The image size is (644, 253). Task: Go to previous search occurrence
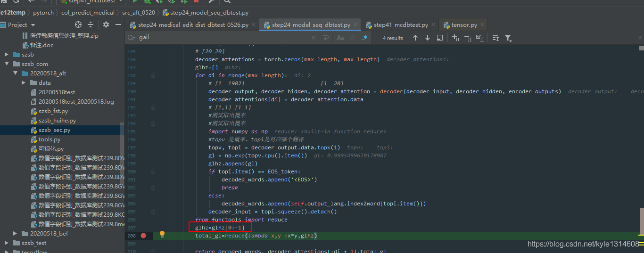tap(415, 38)
